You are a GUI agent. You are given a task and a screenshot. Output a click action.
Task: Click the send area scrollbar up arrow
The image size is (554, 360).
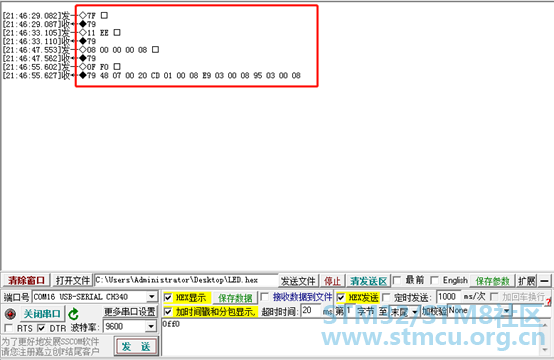[545, 324]
